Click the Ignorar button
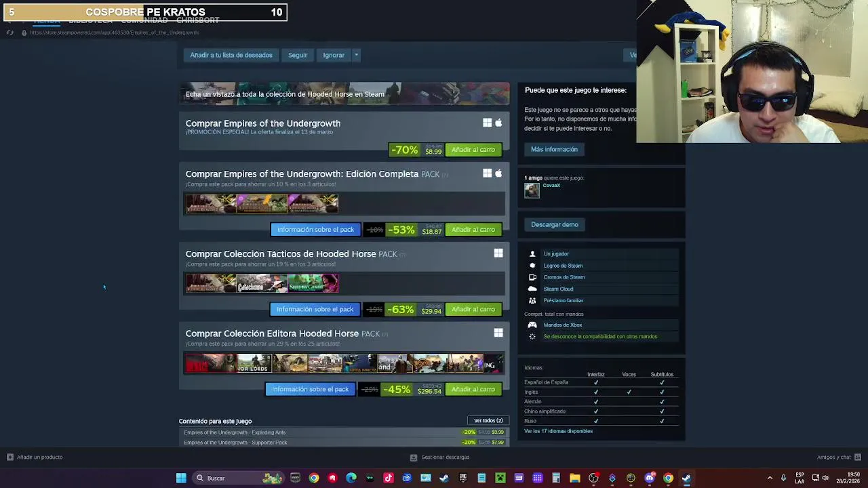Image resolution: width=868 pixels, height=488 pixels. 334,55
